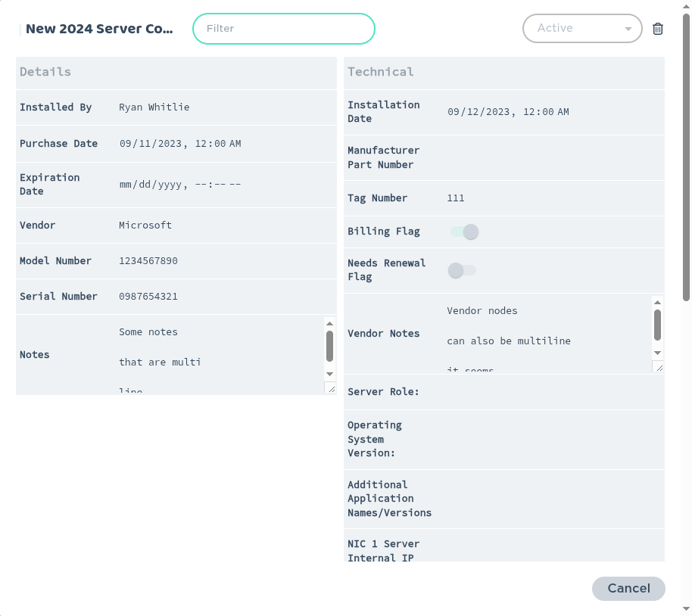692x616 pixels.
Task: Click into the Filter search field
Action: pos(284,29)
